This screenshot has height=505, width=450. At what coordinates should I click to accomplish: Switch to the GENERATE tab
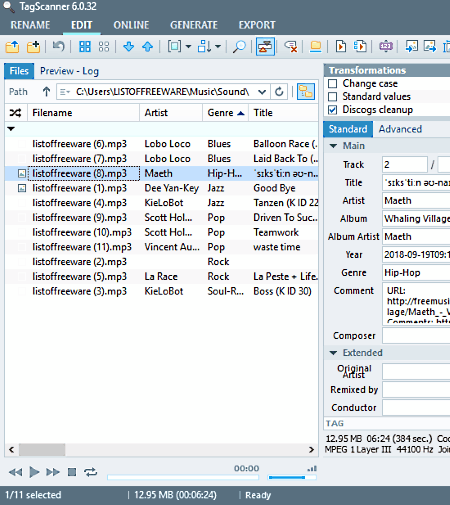click(194, 25)
